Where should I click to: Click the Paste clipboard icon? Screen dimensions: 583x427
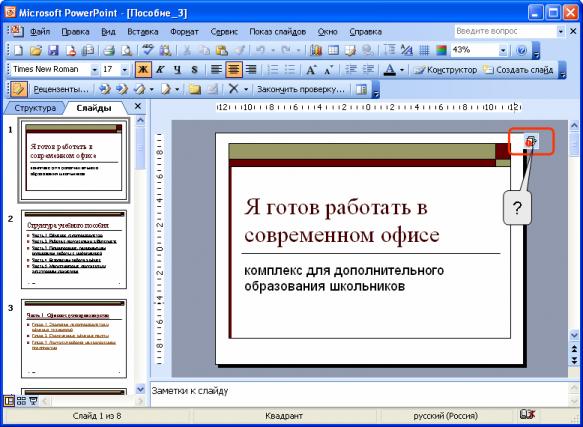(222, 50)
